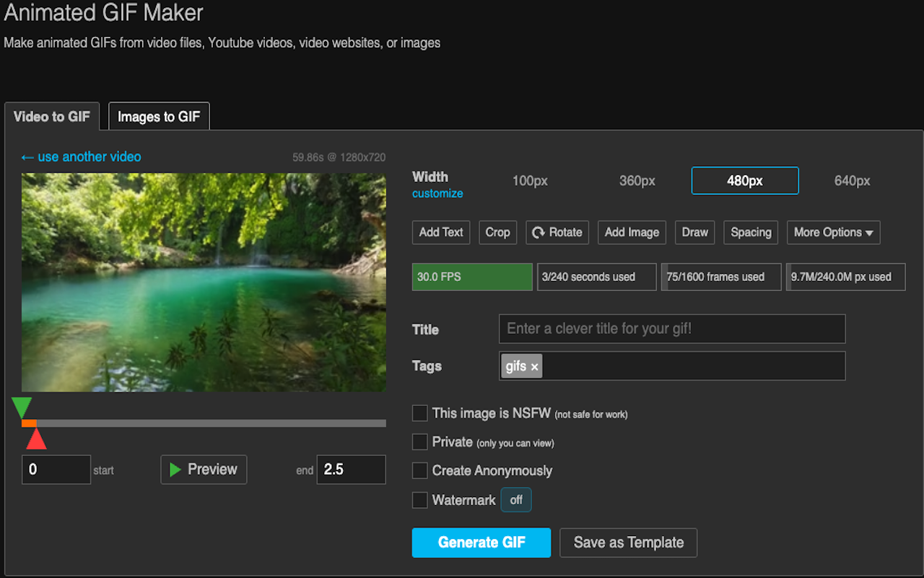Toggle the Watermark off switch

(x=516, y=500)
